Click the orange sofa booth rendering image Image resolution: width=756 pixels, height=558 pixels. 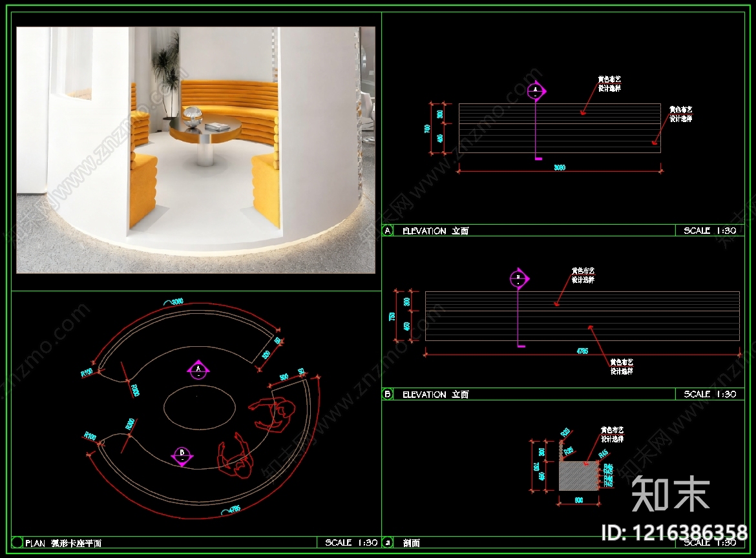click(196, 150)
